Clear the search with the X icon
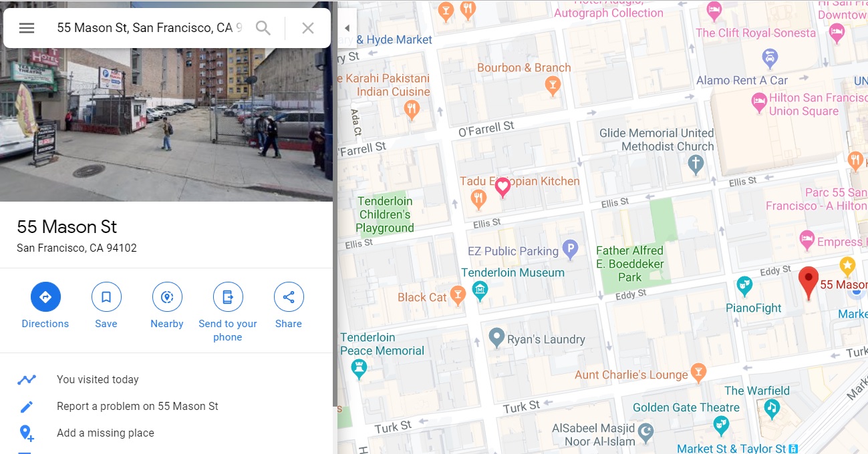 pos(307,28)
